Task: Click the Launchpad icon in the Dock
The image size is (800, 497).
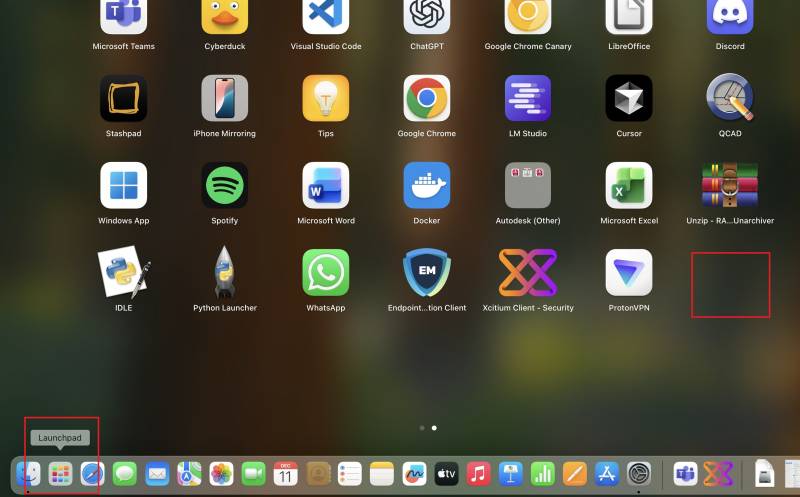Action: point(60,474)
